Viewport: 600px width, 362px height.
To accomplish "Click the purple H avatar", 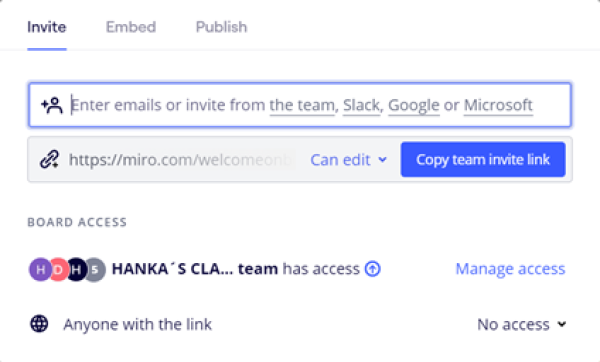I will (40, 269).
